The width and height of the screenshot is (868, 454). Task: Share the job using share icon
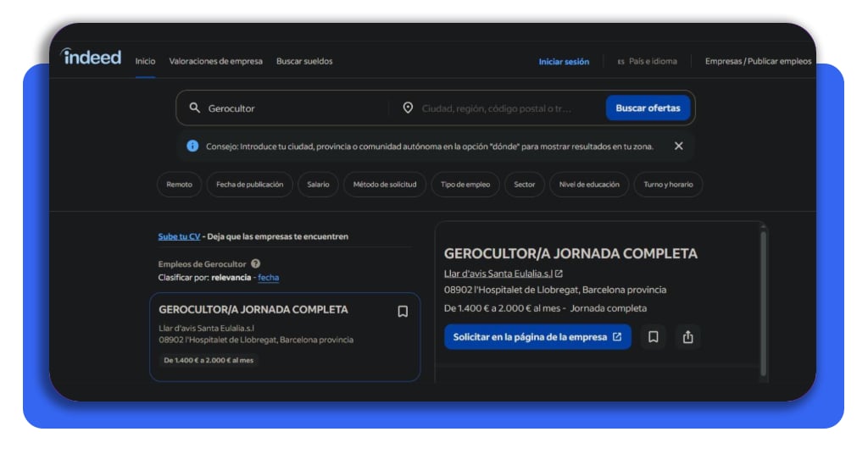(687, 337)
